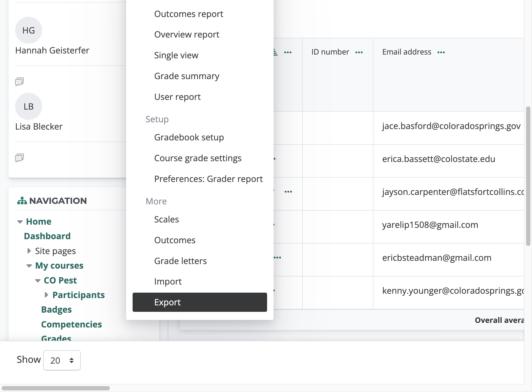
Task: Open the Email address column options menu
Action: 441,52
